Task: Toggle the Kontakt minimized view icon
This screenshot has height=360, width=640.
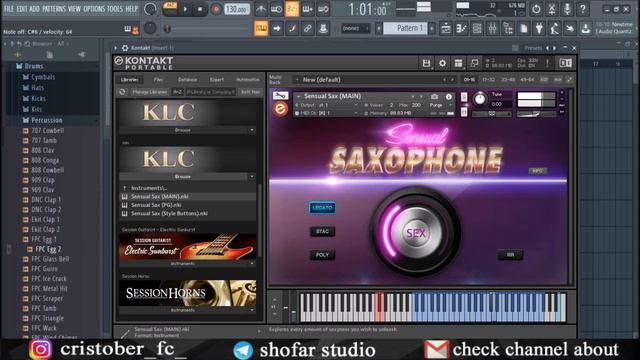Action: point(474,63)
